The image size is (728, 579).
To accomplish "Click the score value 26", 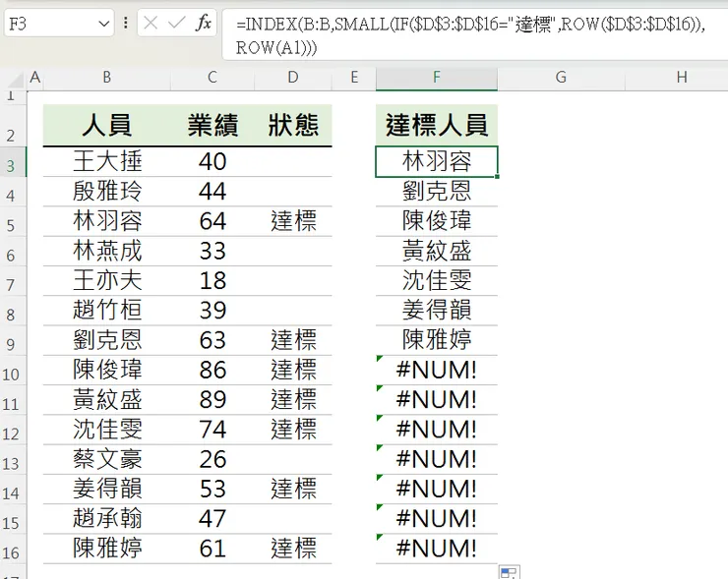I will click(x=212, y=459).
